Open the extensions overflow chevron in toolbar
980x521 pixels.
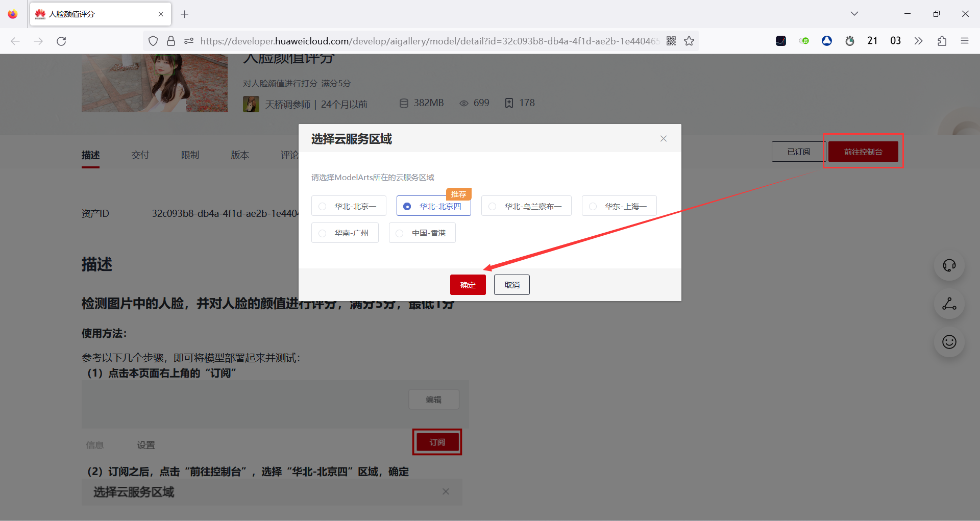[918, 41]
